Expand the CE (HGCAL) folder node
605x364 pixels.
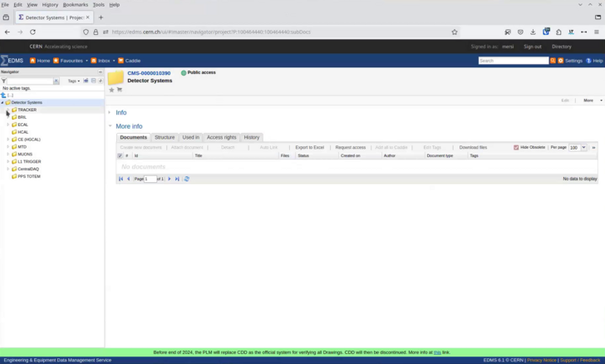point(7,140)
